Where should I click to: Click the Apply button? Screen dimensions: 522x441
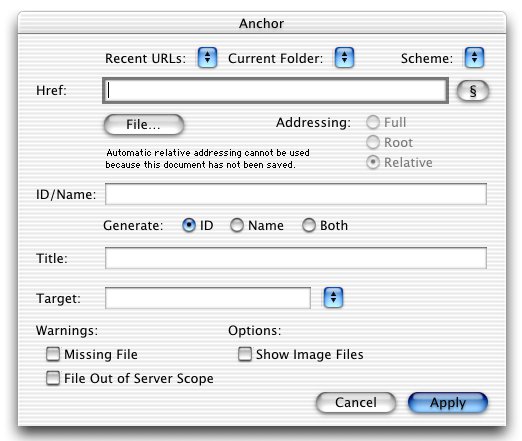448,403
